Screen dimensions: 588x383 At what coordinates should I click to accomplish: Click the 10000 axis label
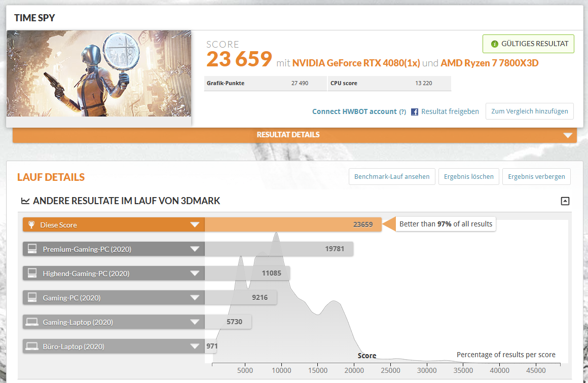[281, 370]
